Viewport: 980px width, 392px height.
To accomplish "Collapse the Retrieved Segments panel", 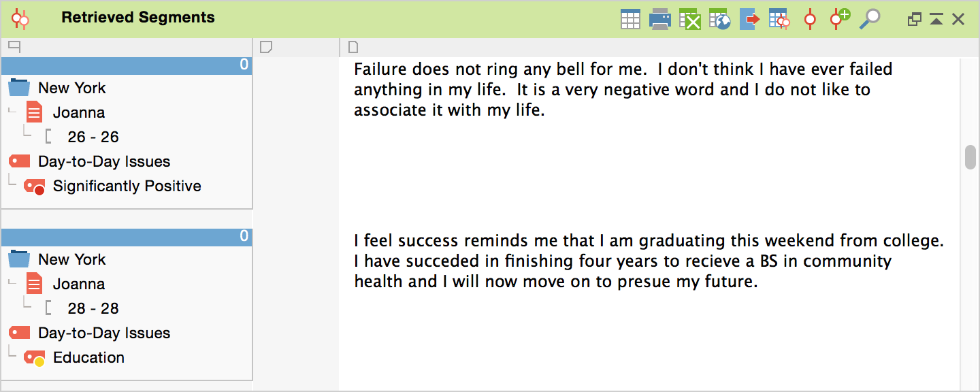I will (936, 20).
